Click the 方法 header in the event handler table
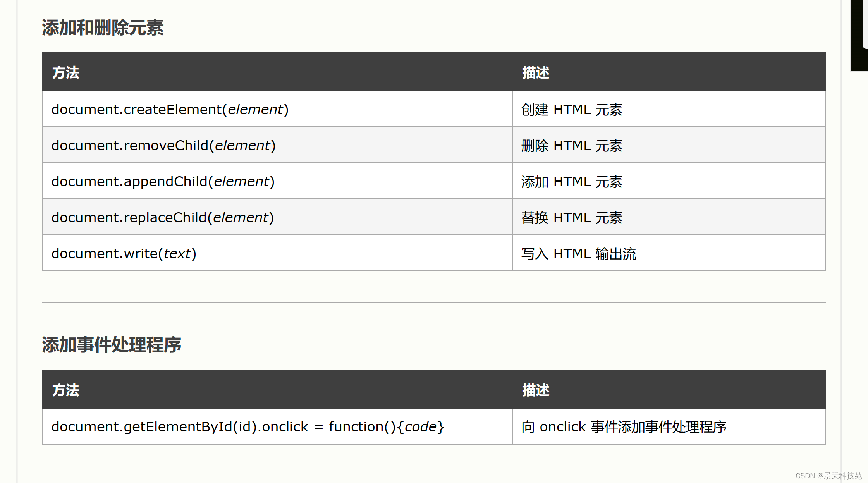The width and height of the screenshot is (868, 483). 65,390
